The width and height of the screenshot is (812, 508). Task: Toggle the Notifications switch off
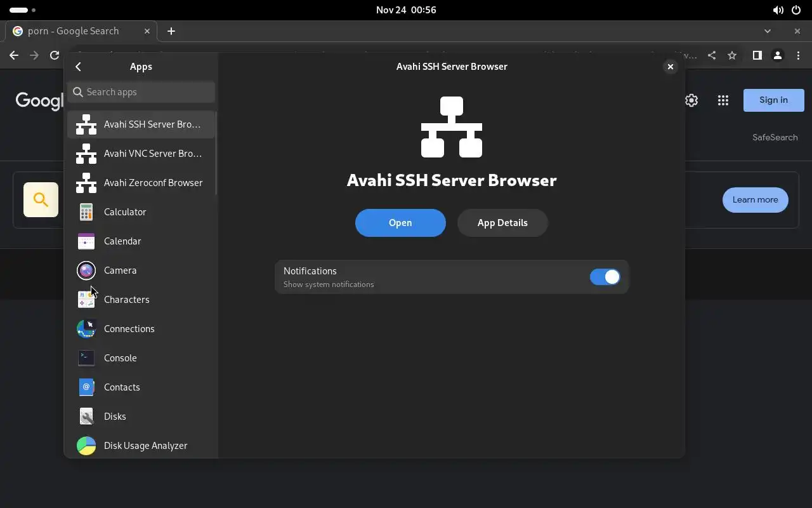pyautogui.click(x=605, y=277)
